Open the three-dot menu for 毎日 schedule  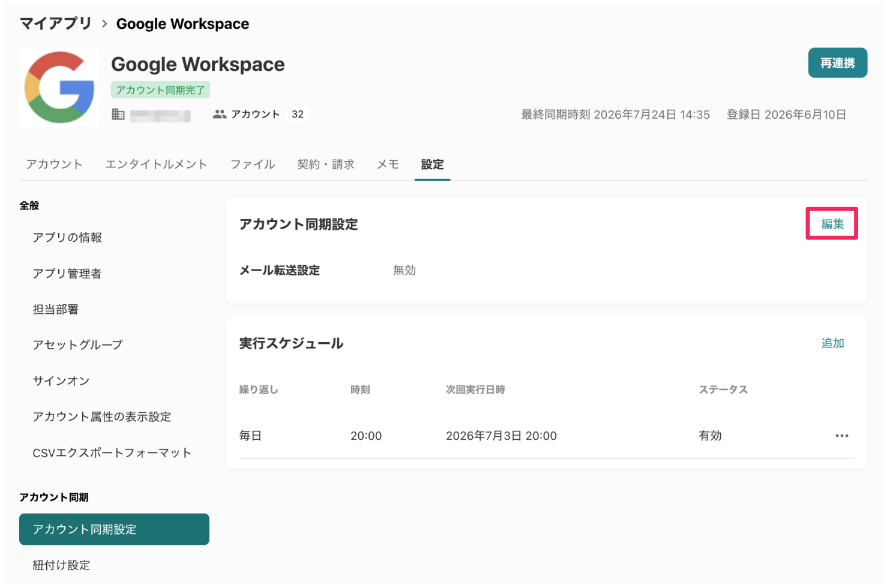coord(841,436)
